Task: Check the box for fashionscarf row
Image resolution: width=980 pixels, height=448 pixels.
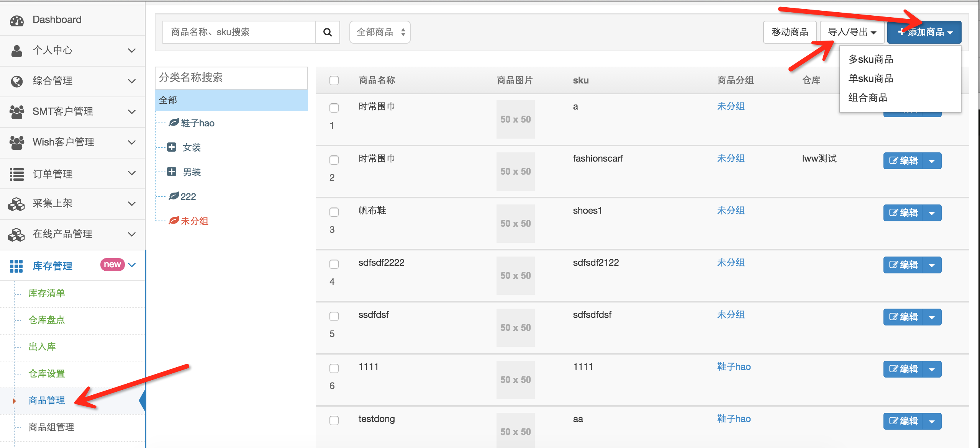Action: 334,160
